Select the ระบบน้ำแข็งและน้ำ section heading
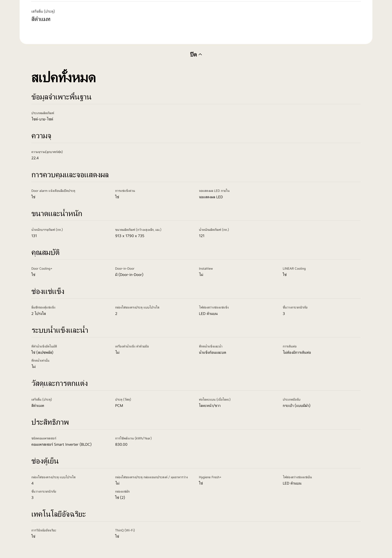This screenshot has width=392, height=558. click(x=60, y=330)
